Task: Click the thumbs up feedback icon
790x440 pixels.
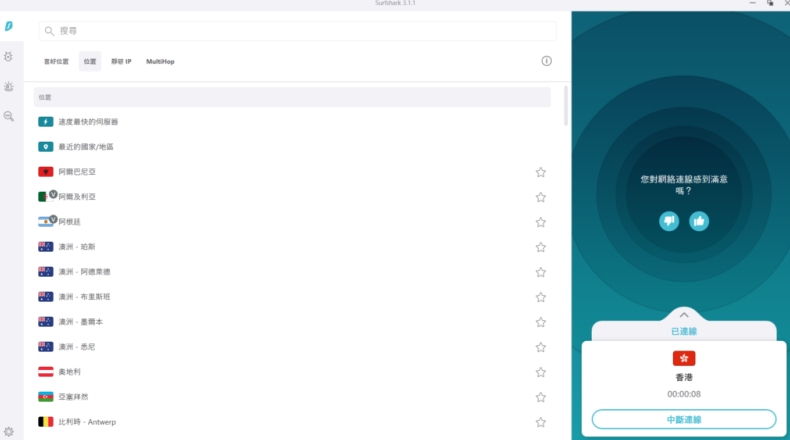Action: pos(699,221)
